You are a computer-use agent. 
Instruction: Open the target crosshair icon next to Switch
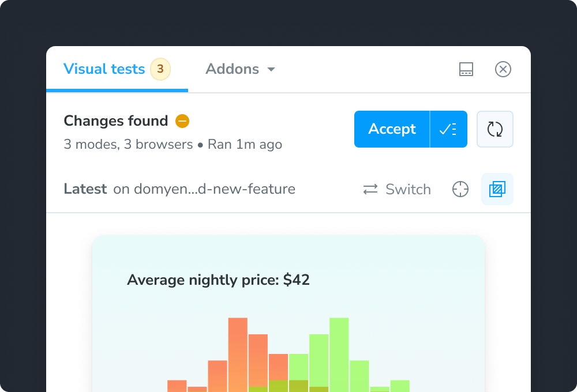[x=460, y=189]
